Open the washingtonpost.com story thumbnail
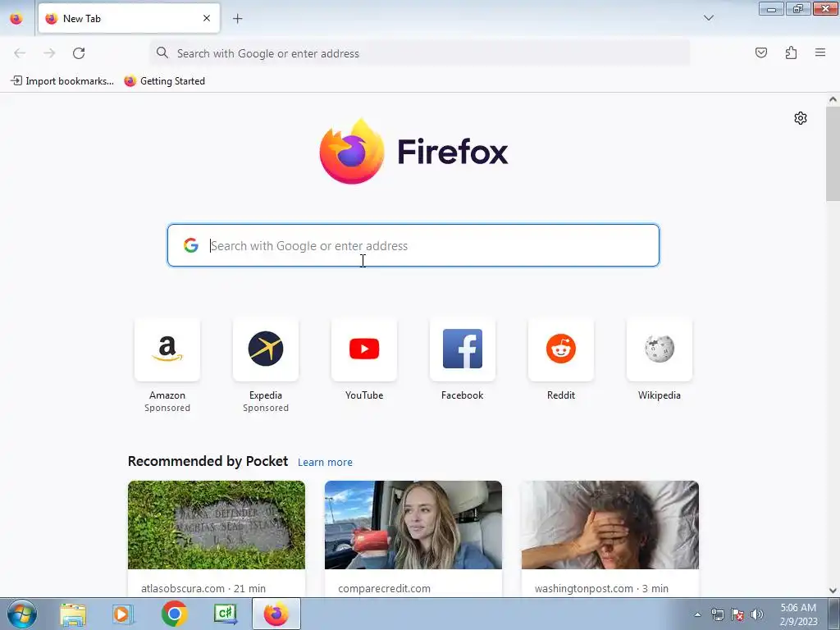The height and width of the screenshot is (630, 840). [610, 525]
